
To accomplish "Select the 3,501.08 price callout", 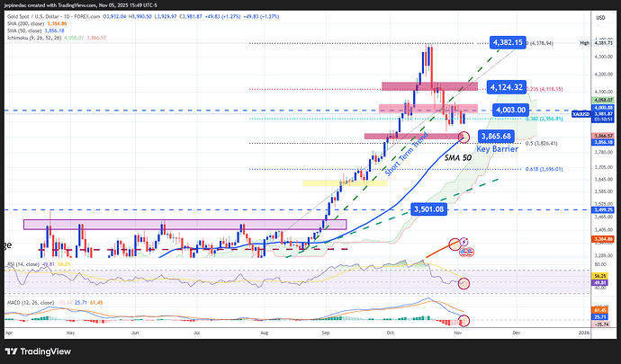I will pyautogui.click(x=430, y=209).
